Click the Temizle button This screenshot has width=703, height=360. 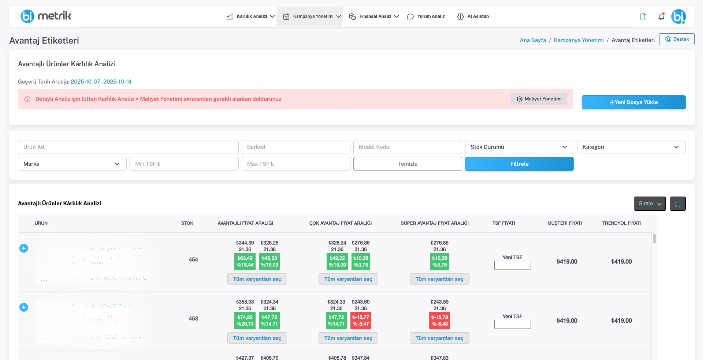coord(408,164)
